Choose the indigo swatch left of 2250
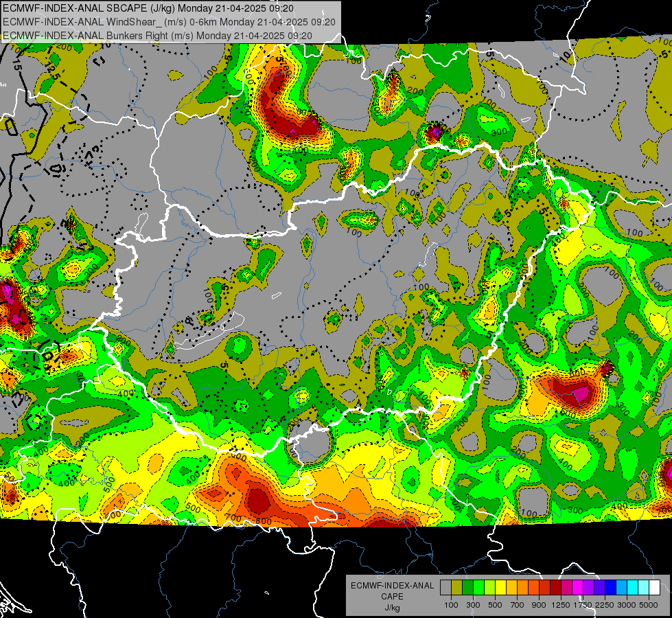 coord(599,588)
